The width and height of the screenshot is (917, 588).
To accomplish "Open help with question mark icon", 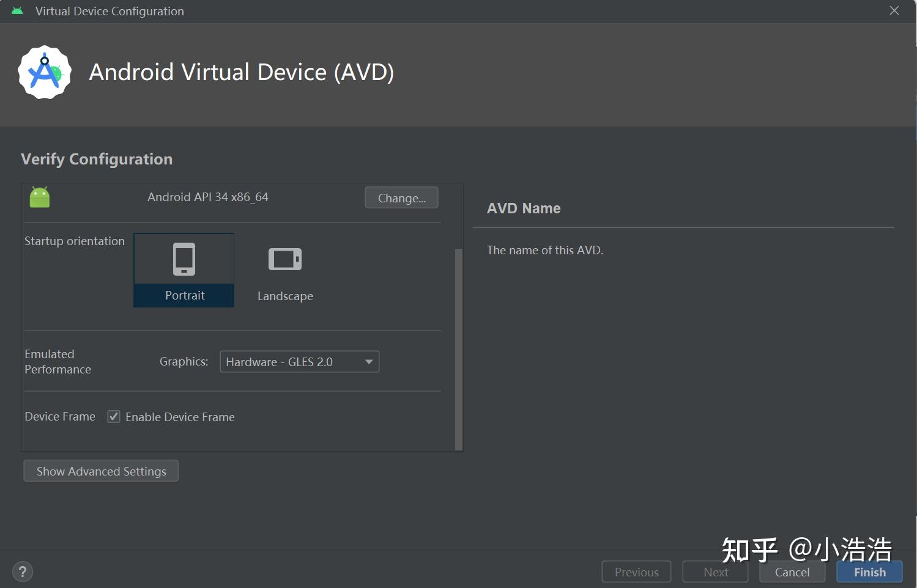I will point(23,572).
